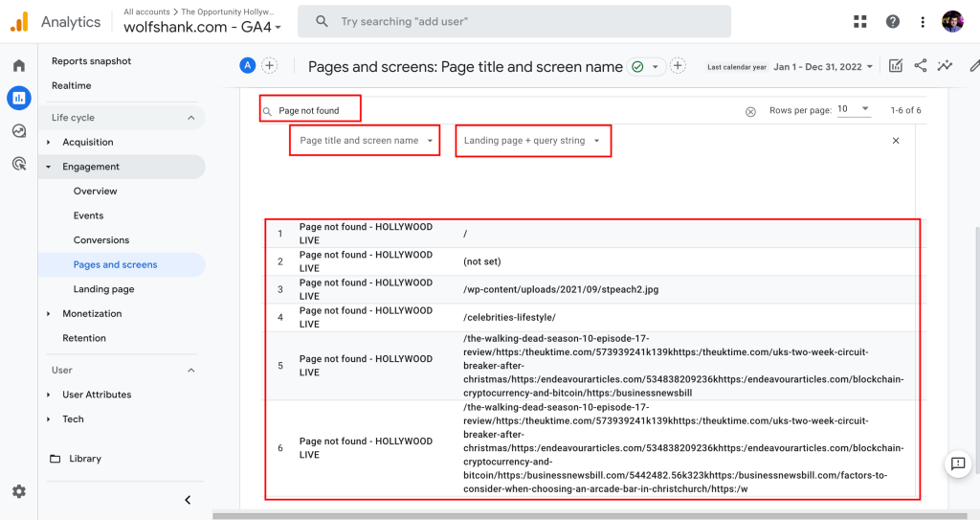Screen dimensions: 980x520
Task: Open the Conversions report
Action: coord(101,240)
